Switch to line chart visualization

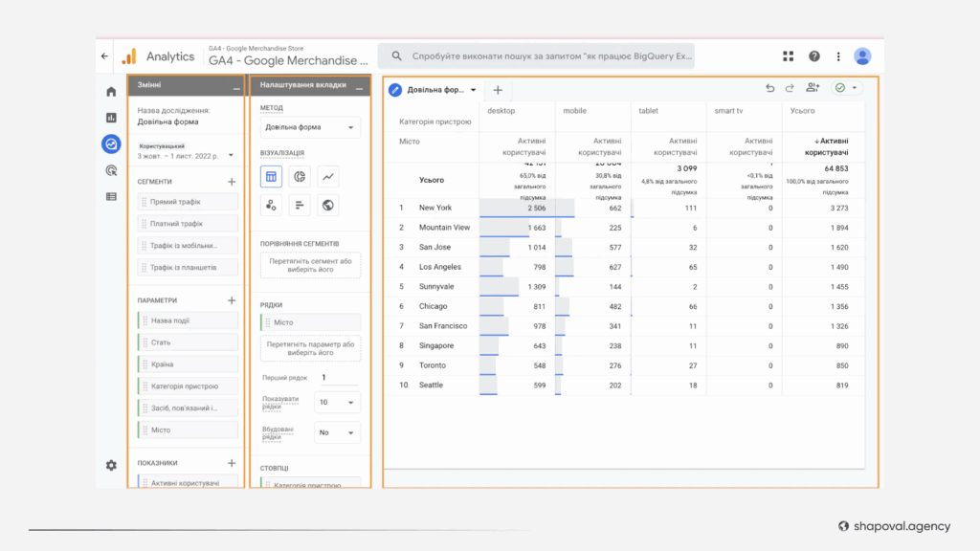328,176
